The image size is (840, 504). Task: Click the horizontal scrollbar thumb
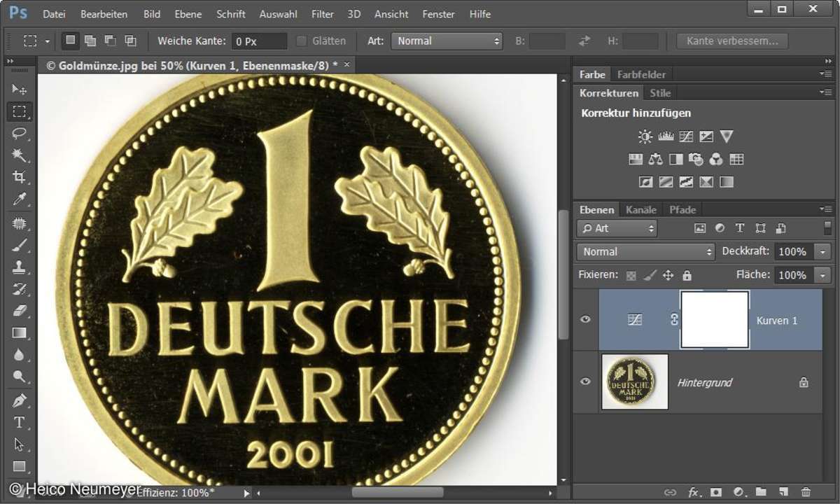point(397,493)
